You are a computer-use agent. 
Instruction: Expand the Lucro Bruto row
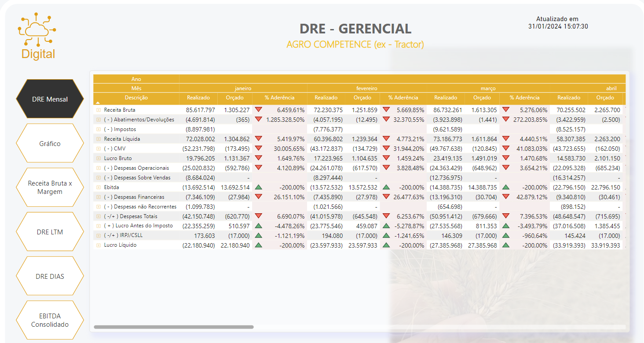[99, 158]
